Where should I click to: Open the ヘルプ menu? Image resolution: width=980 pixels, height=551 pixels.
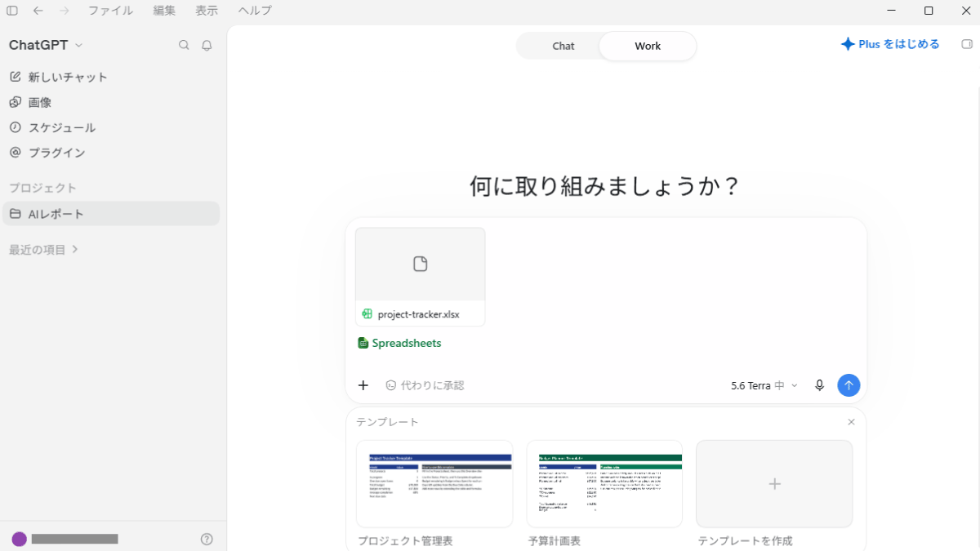click(255, 11)
